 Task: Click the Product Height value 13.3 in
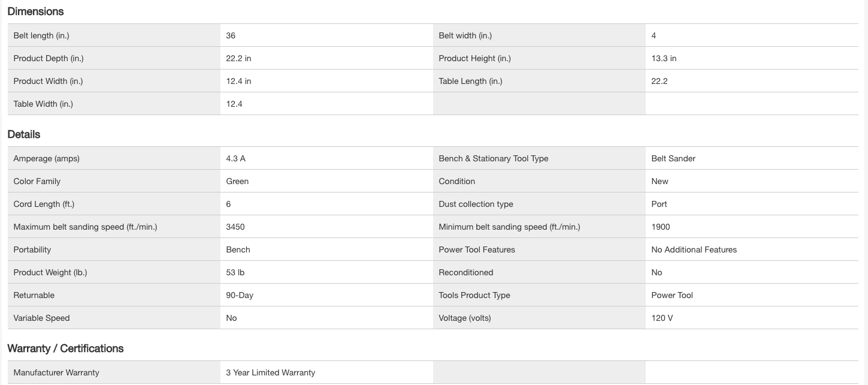point(664,58)
